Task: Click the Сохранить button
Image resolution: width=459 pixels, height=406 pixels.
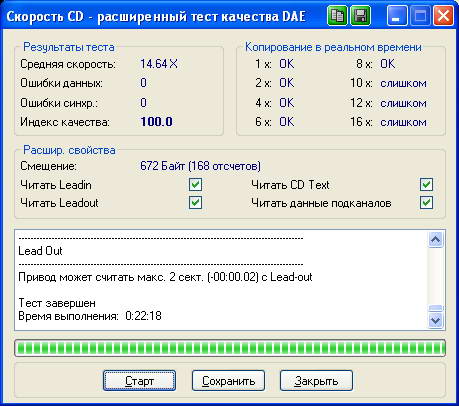Action: coord(228,380)
